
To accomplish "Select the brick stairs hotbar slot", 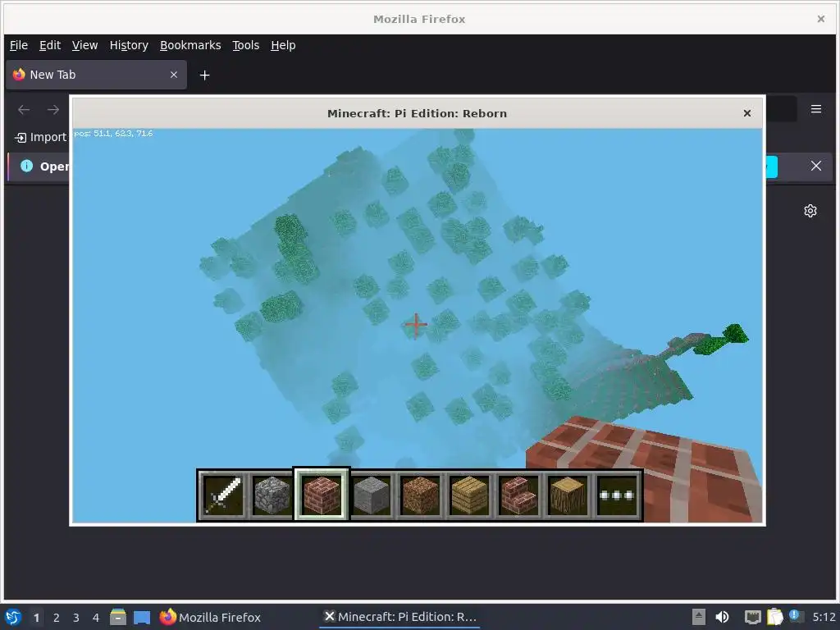I will coord(518,495).
